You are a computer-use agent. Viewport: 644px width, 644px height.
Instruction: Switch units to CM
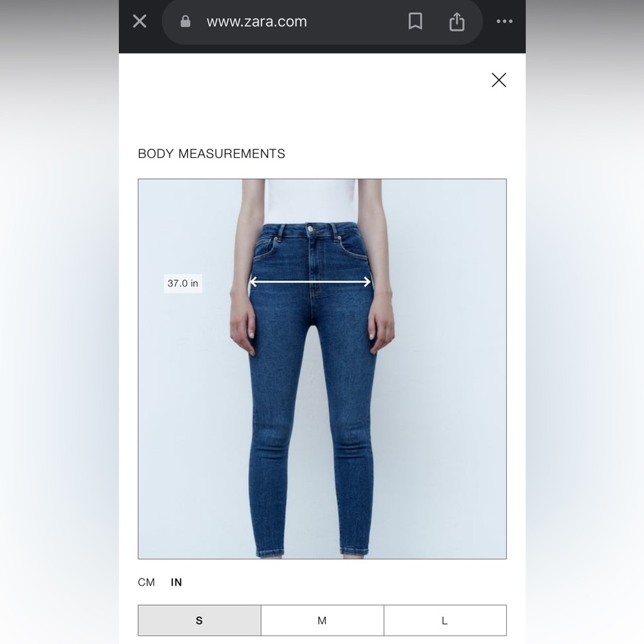coord(146,582)
